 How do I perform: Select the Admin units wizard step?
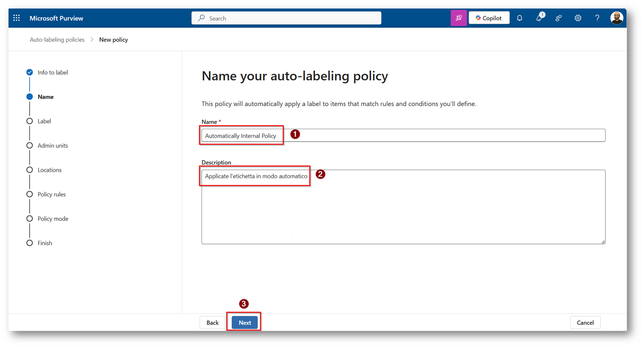click(x=53, y=146)
